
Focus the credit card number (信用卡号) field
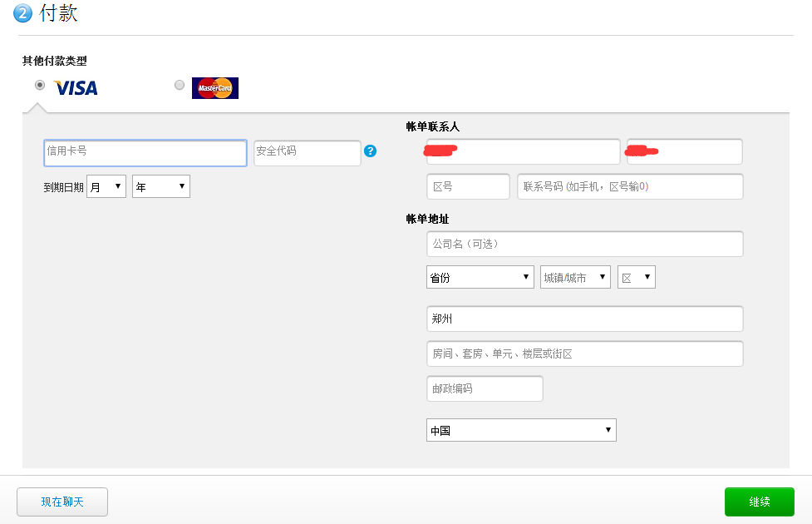(x=145, y=153)
